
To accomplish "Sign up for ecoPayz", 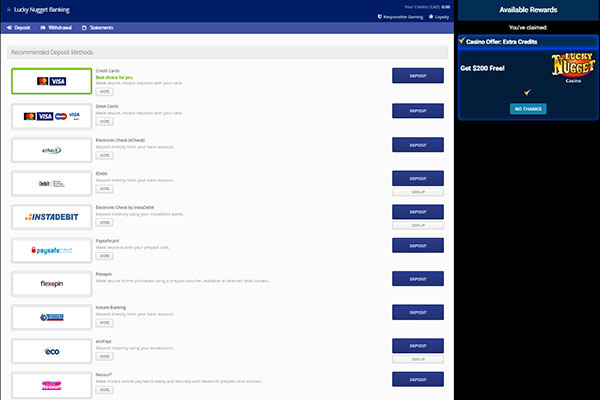I will (x=418, y=359).
